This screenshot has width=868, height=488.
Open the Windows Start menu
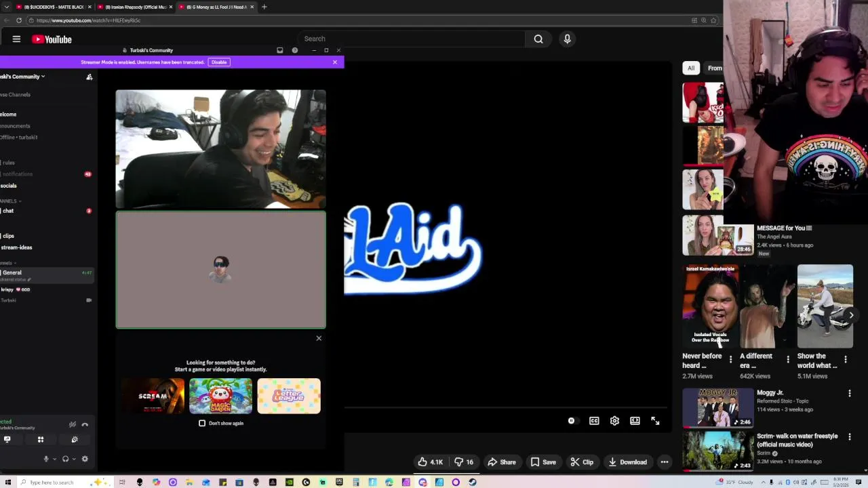(x=7, y=483)
